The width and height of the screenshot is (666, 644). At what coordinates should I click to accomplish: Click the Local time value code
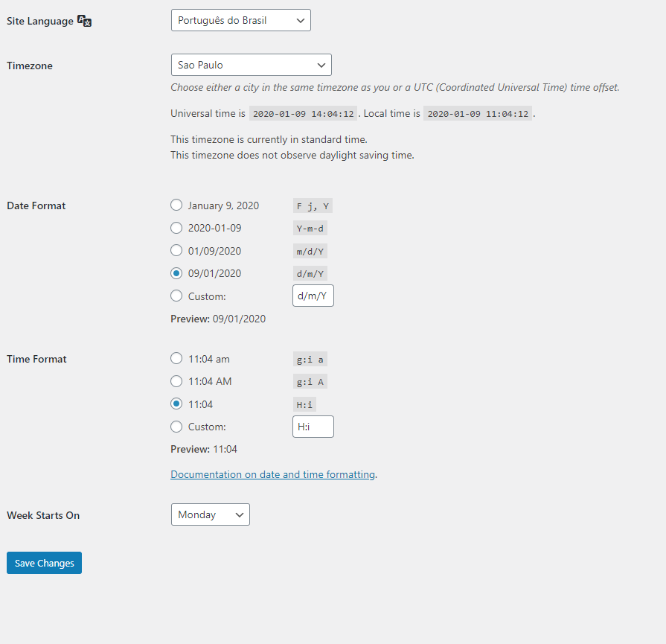(478, 114)
